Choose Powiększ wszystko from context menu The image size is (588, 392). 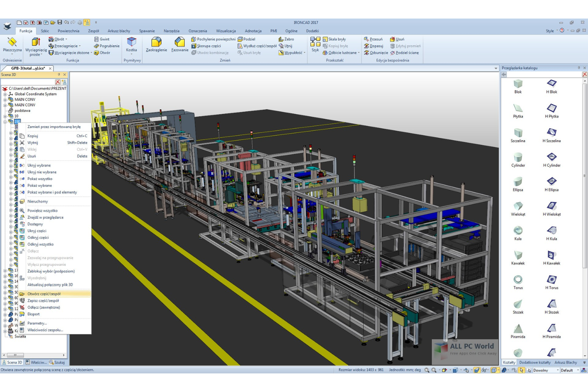pyautogui.click(x=55, y=210)
